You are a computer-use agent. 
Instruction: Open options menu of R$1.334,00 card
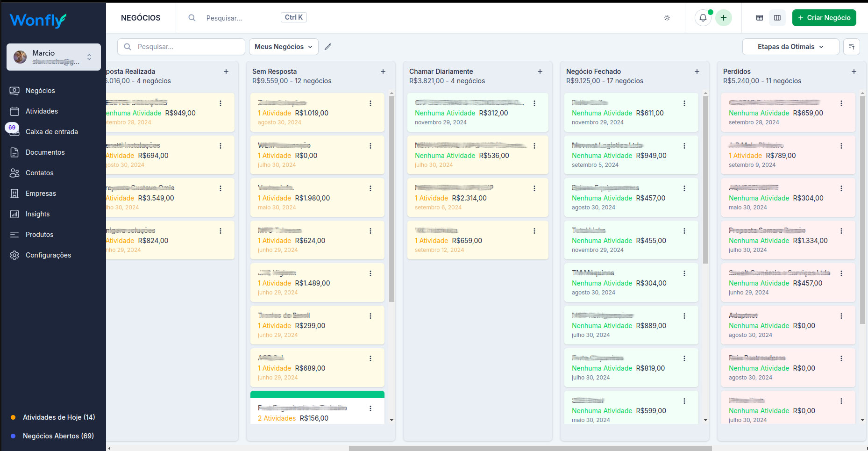[841, 231]
